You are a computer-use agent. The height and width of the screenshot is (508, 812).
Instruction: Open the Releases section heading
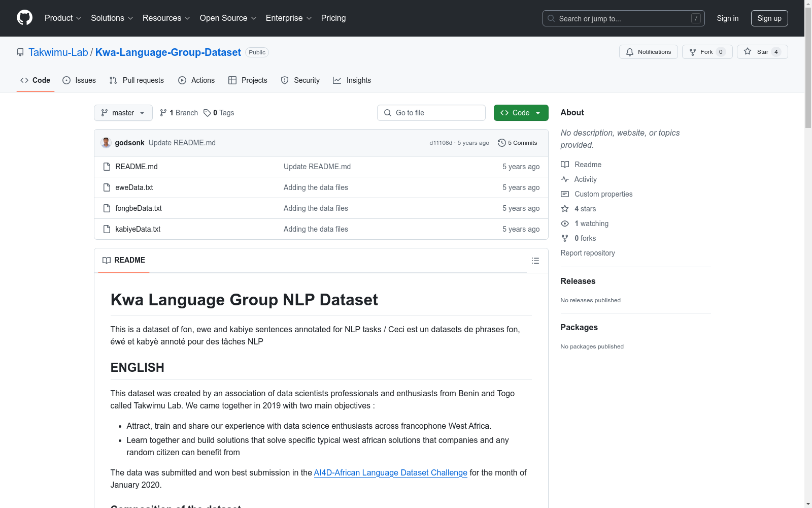(x=578, y=281)
